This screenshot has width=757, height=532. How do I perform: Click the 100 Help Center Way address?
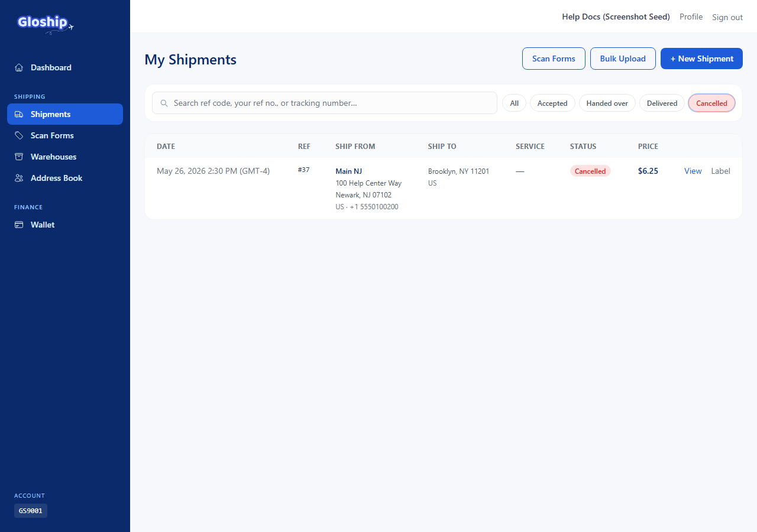coord(368,183)
